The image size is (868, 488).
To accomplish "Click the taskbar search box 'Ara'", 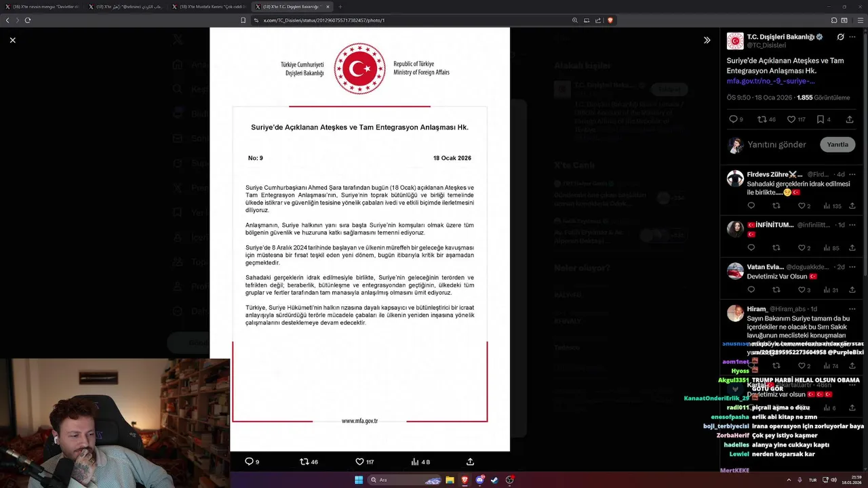I will [405, 480].
